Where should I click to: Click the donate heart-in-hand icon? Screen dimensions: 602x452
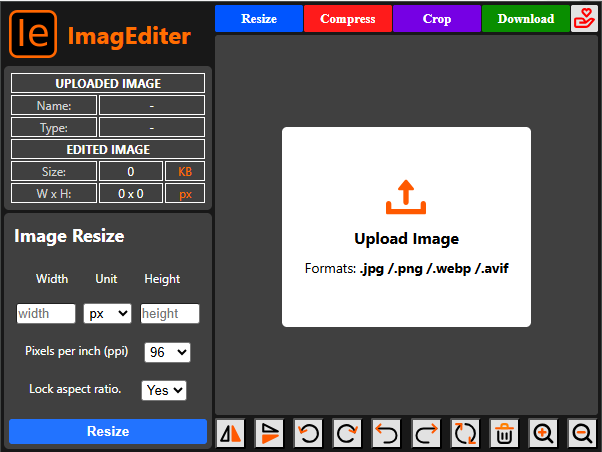[584, 19]
